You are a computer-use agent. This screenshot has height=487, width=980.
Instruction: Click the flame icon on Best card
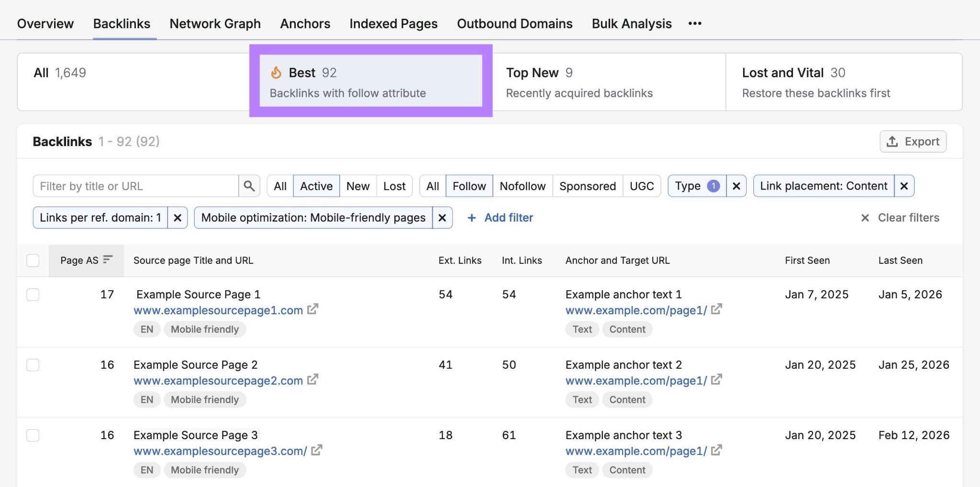[276, 72]
